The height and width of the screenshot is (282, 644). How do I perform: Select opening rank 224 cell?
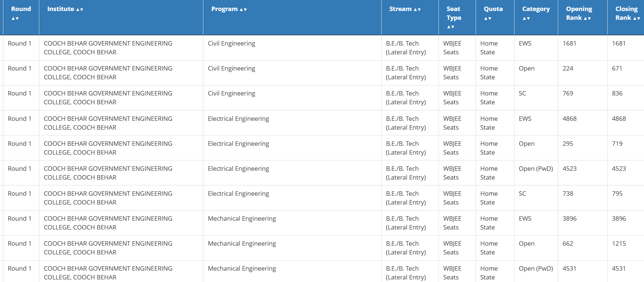568,68
